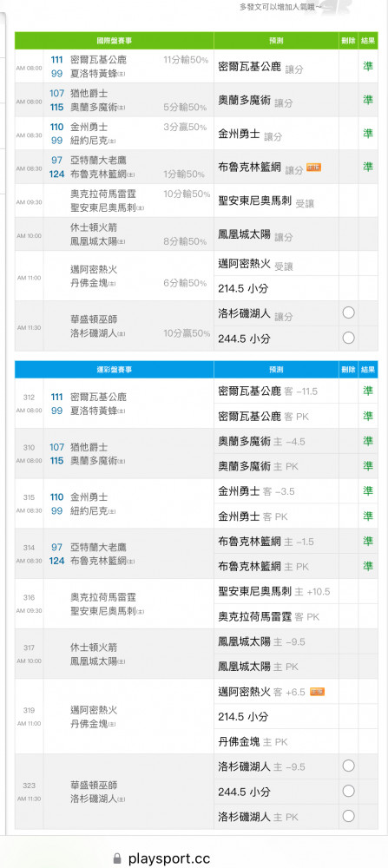Screen dimensions: 388x868
Task: Click the 結果 header in 國際盤 table
Action: pos(368,41)
